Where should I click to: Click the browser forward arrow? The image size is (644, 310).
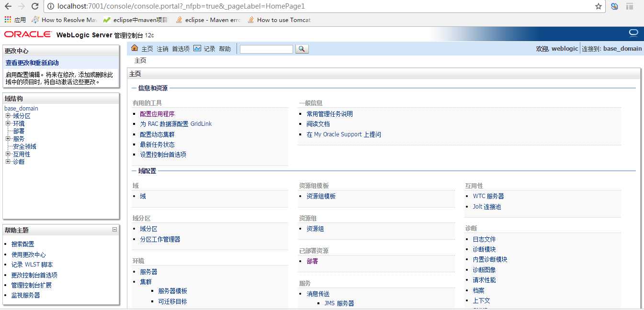click(x=22, y=6)
